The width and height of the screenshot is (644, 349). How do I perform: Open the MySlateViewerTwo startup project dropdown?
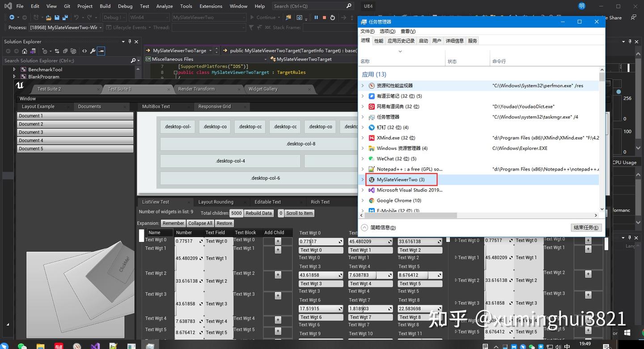(209, 17)
